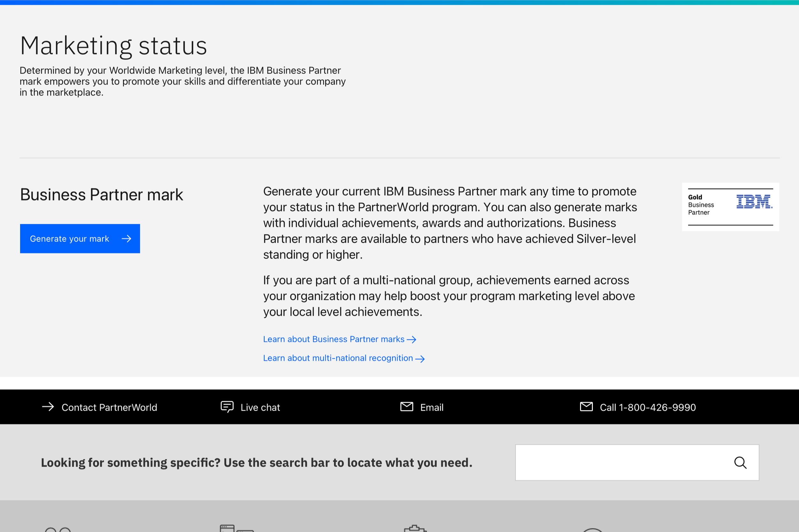Screen dimensions: 799x532
Task: Open Learn about Business Partner marks link
Action: tap(339, 339)
